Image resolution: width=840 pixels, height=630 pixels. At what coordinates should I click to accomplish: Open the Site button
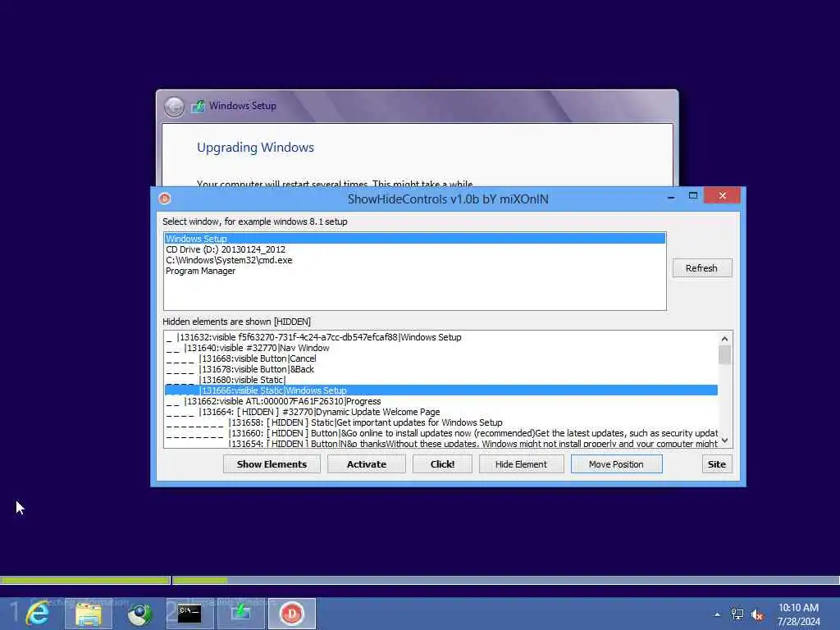[717, 464]
